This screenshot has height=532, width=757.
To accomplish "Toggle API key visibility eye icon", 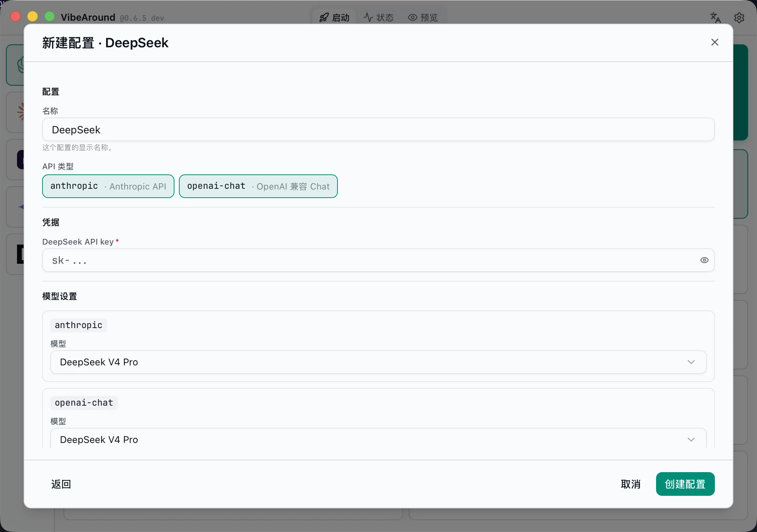I will (704, 260).
